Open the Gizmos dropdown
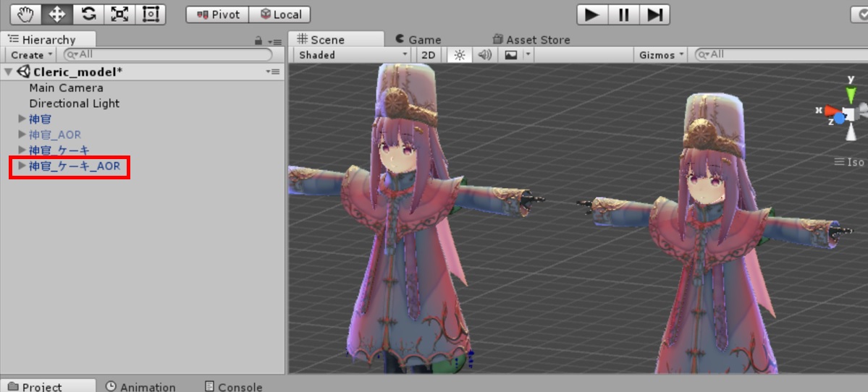868x392 pixels. click(662, 55)
